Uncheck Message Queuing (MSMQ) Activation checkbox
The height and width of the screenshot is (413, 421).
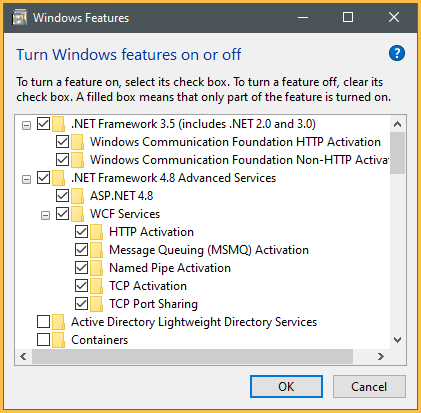(x=81, y=250)
